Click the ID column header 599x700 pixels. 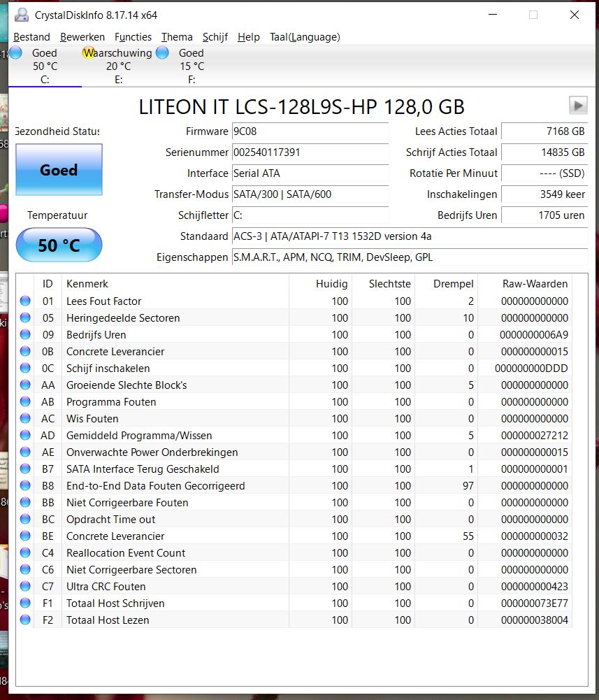pyautogui.click(x=48, y=283)
